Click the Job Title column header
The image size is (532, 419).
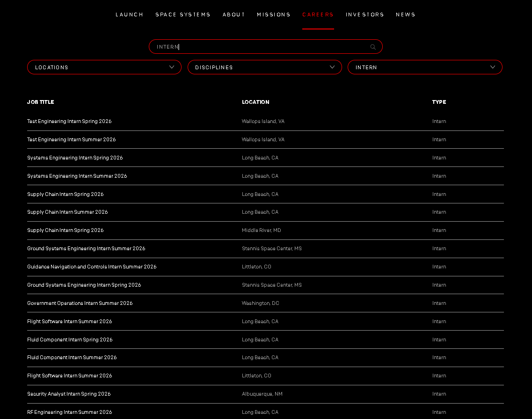coord(40,102)
